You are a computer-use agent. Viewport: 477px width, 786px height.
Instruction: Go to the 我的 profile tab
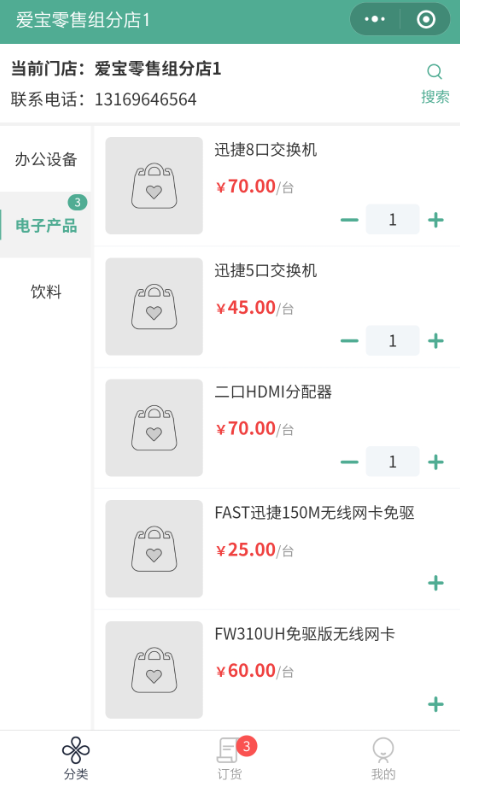point(383,758)
